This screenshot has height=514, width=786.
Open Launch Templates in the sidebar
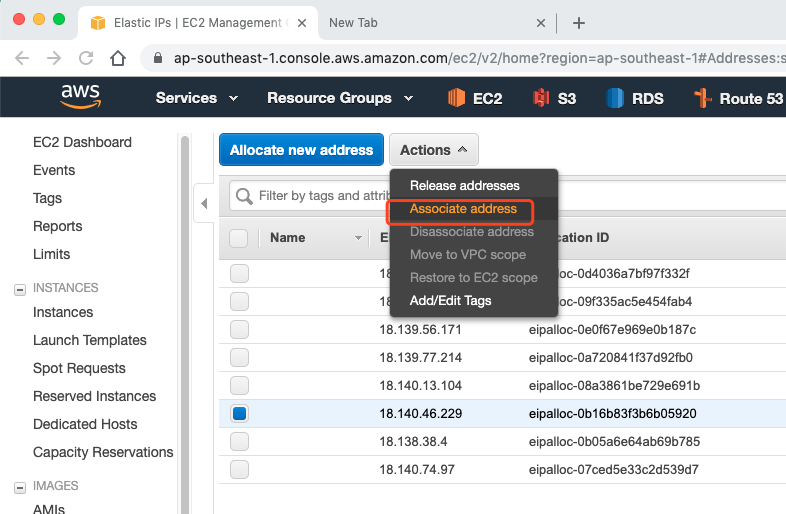(90, 340)
